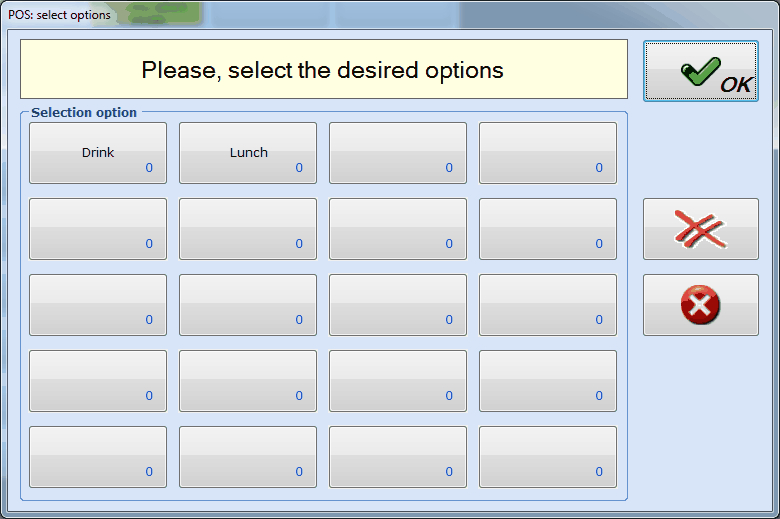Click the last empty button in the top row
Viewport: 780px width, 519px height.
pos(548,153)
